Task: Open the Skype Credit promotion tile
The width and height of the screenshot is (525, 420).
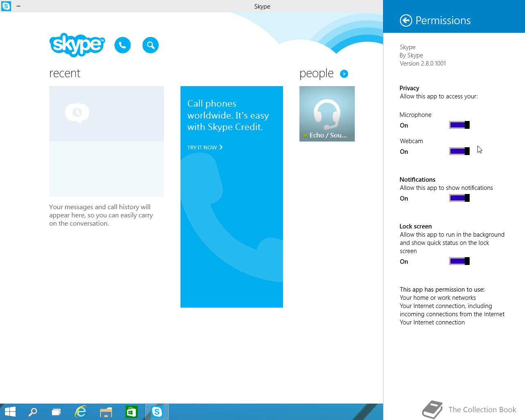Action: tap(232, 197)
